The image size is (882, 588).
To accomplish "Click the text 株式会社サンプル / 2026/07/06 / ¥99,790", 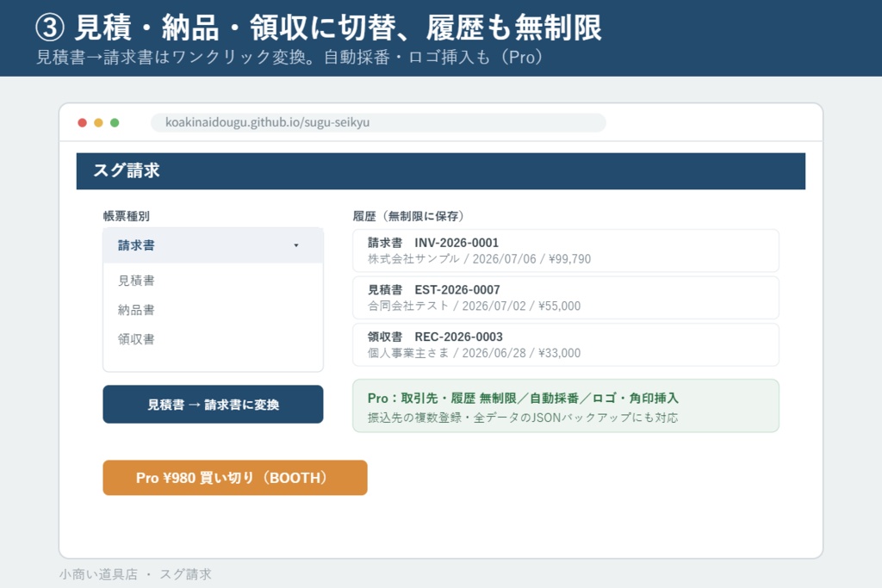I will pyautogui.click(x=479, y=259).
